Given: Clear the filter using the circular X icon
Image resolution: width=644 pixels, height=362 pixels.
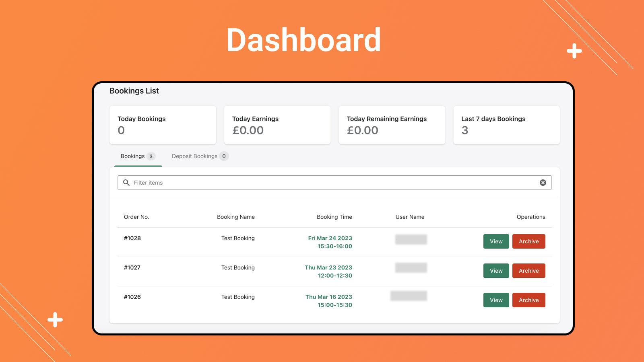Looking at the screenshot, I should click(543, 183).
